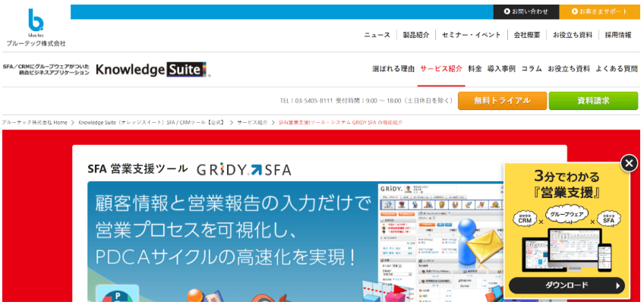644x305 pixels.
Task: Open the ニュース menu item
Action: [377, 35]
